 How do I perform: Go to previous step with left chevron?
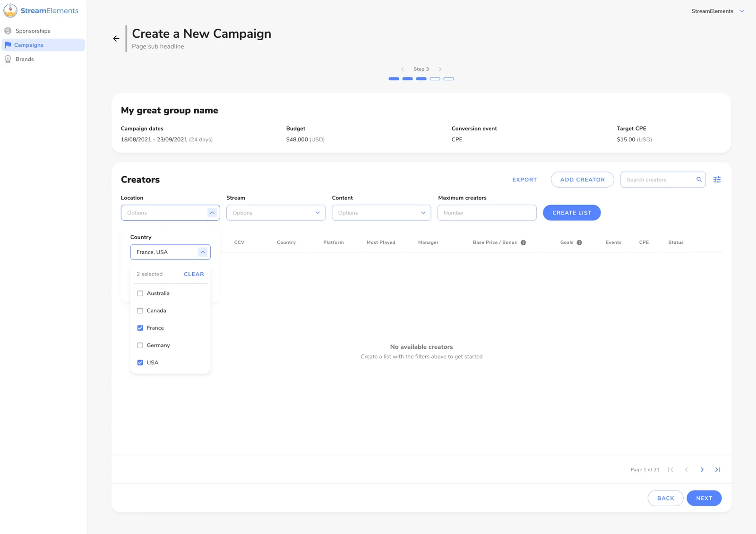[x=403, y=69]
